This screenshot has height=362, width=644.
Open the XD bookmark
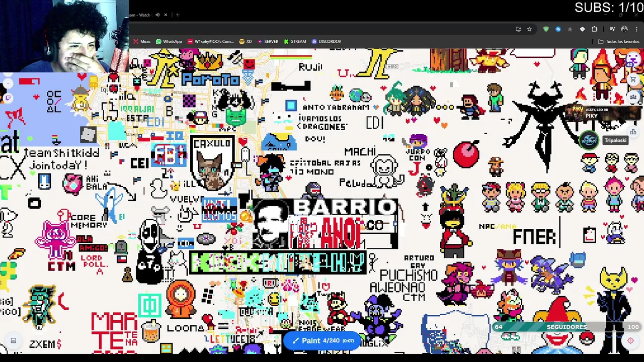tap(246, 41)
